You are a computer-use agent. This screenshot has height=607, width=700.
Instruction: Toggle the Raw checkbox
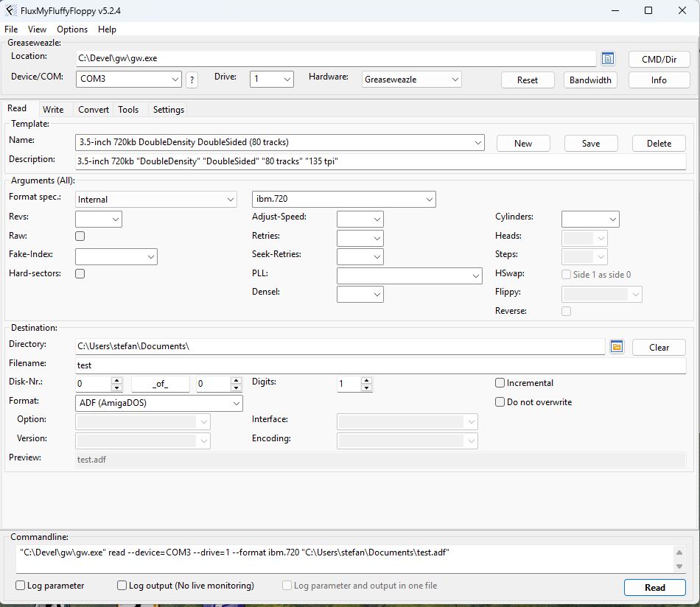pyautogui.click(x=80, y=236)
